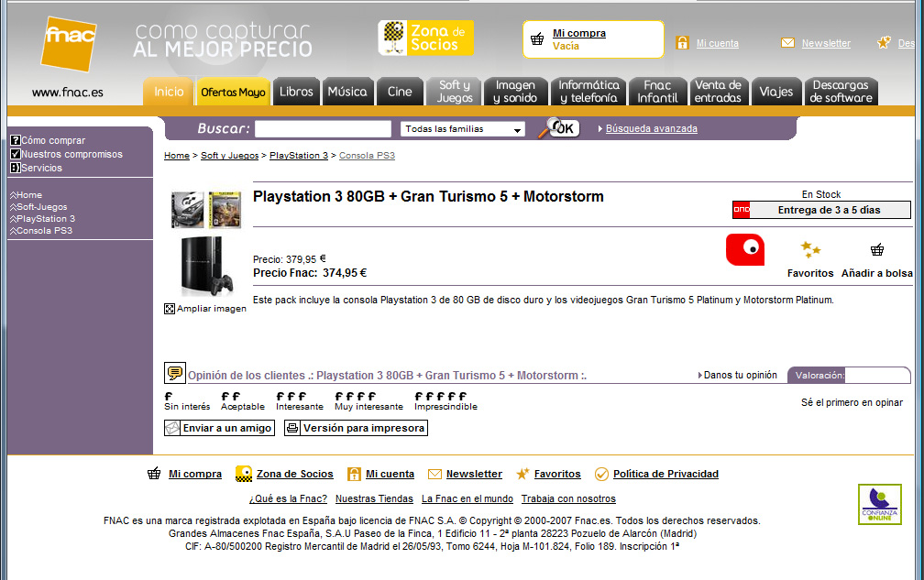This screenshot has height=580, width=924.
Task: Click the customer opinion speech bubble icon
Action: pos(175,373)
